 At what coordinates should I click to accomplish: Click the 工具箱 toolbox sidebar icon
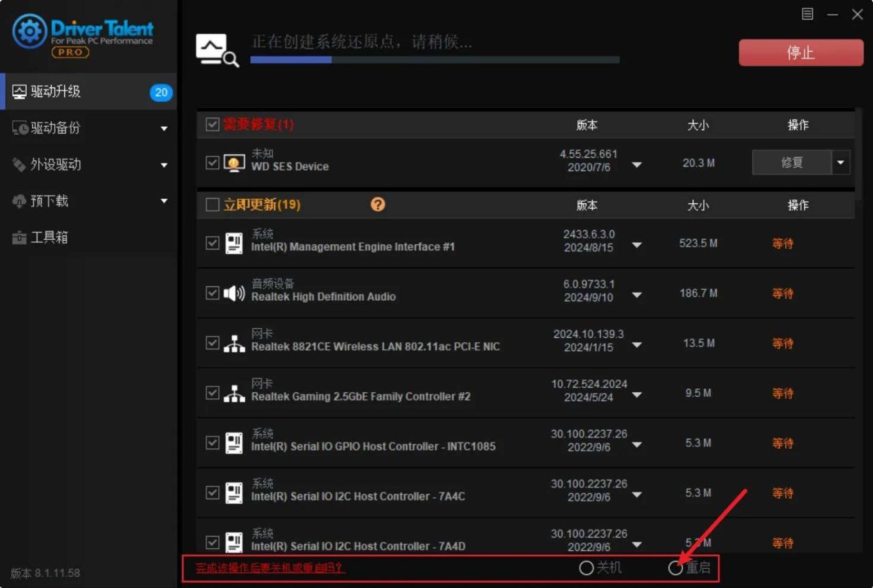click(19, 237)
